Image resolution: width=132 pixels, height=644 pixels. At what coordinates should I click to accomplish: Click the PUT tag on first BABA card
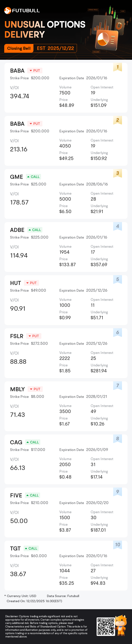tap(35, 71)
